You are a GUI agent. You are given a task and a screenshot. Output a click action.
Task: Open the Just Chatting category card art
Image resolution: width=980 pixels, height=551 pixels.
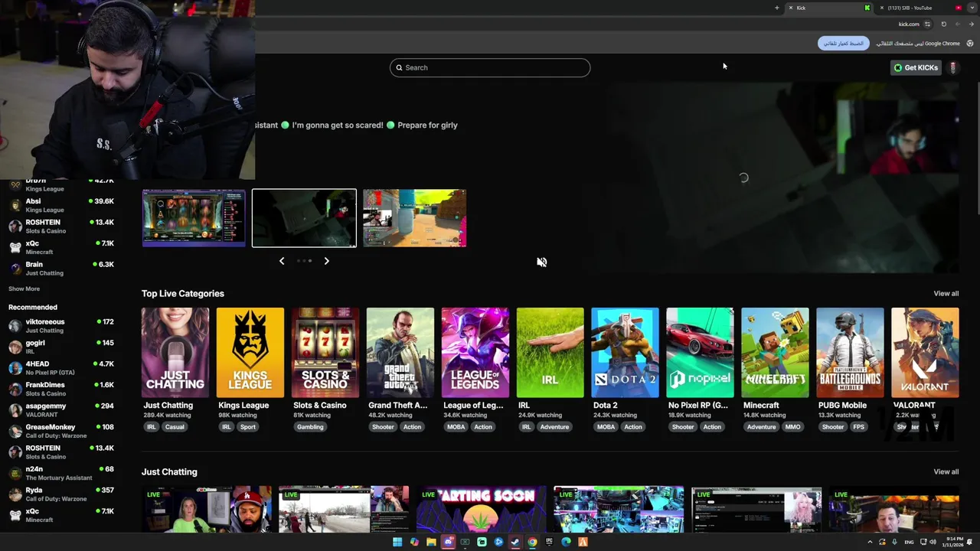[x=175, y=353]
